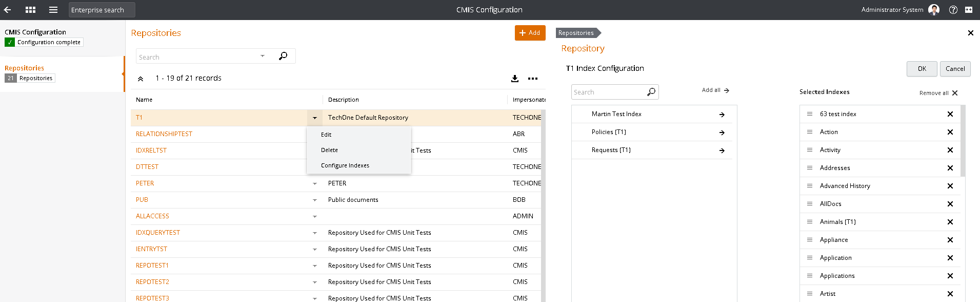Focus the index search input

609,92
